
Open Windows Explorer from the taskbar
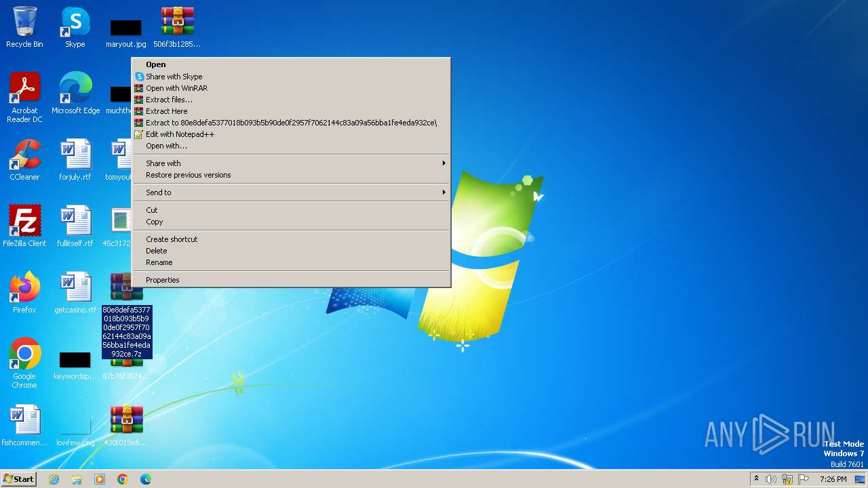click(x=77, y=479)
